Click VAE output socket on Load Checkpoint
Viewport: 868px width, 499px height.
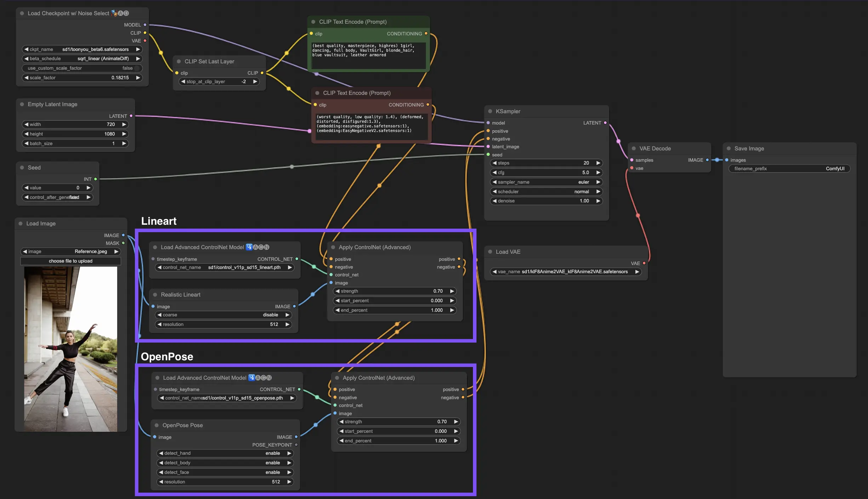145,41
